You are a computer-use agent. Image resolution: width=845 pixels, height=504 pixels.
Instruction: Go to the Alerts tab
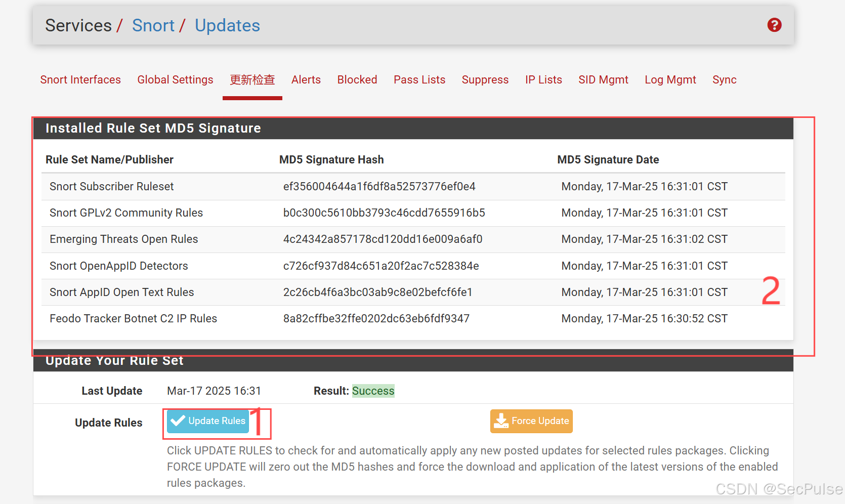(x=306, y=80)
